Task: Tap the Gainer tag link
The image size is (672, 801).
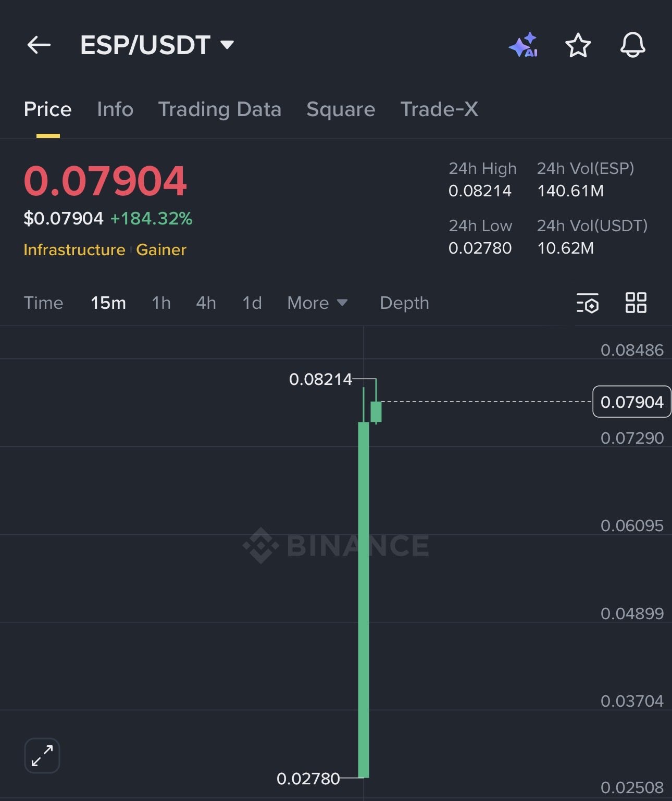Action: tap(161, 250)
